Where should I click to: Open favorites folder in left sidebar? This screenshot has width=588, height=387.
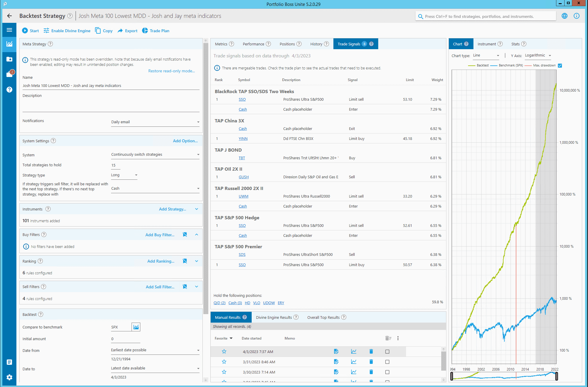[x=9, y=59]
